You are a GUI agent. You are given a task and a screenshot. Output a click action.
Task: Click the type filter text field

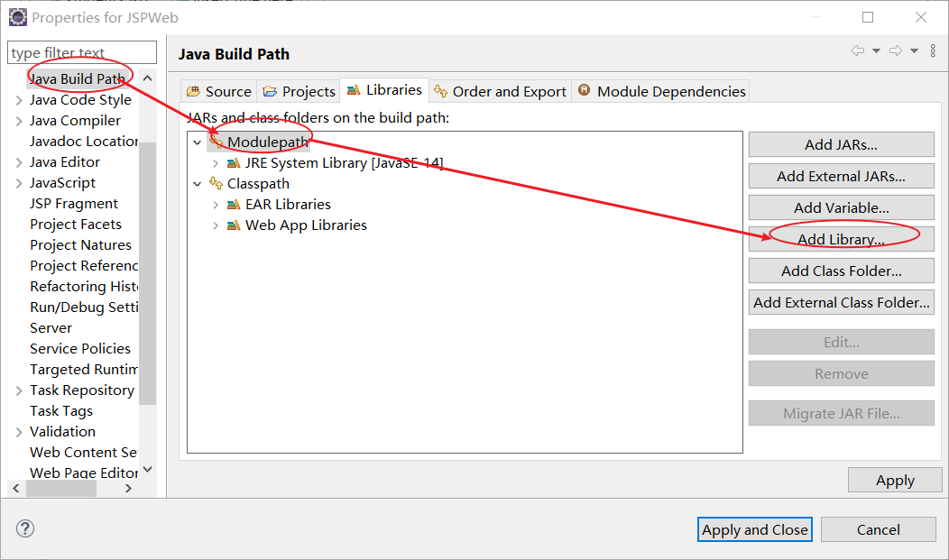(82, 53)
